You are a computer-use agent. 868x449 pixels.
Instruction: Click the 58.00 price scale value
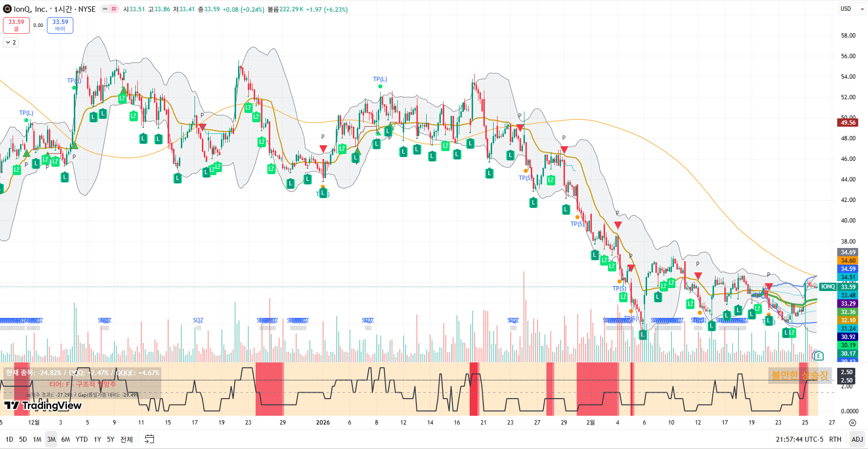(x=848, y=36)
